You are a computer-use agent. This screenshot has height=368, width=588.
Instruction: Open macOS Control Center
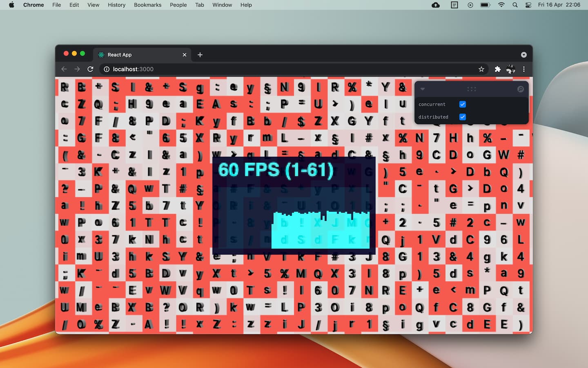coord(528,5)
